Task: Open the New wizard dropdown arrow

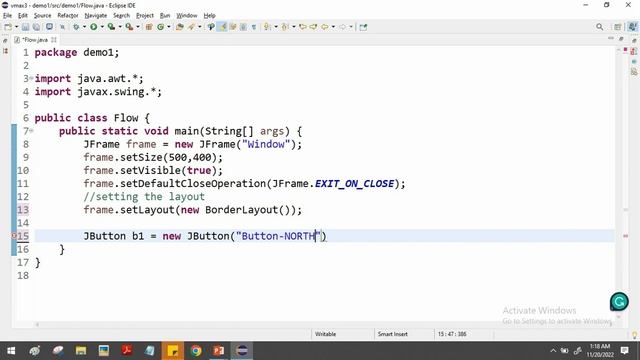Action: click(x=16, y=27)
